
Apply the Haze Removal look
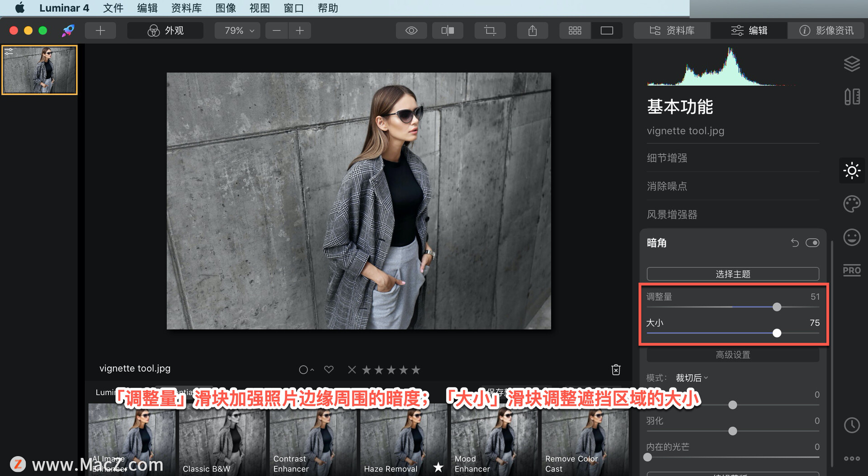(x=404, y=440)
